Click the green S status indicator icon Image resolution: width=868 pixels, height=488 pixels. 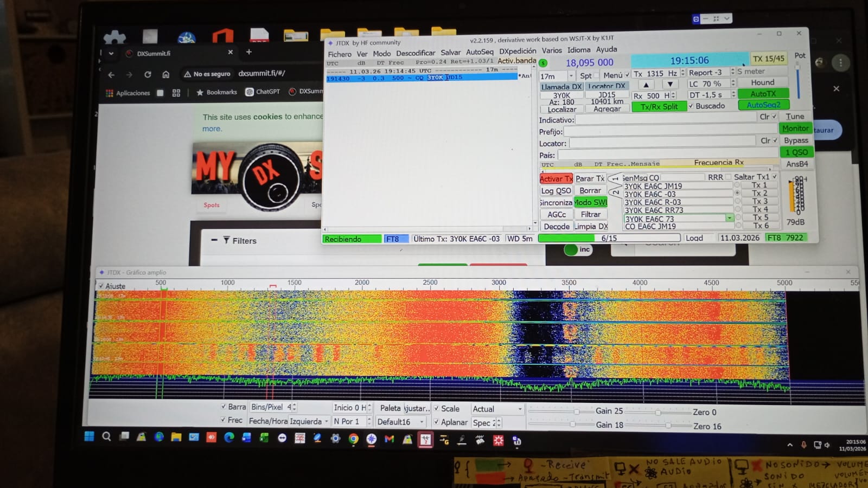tap(542, 63)
